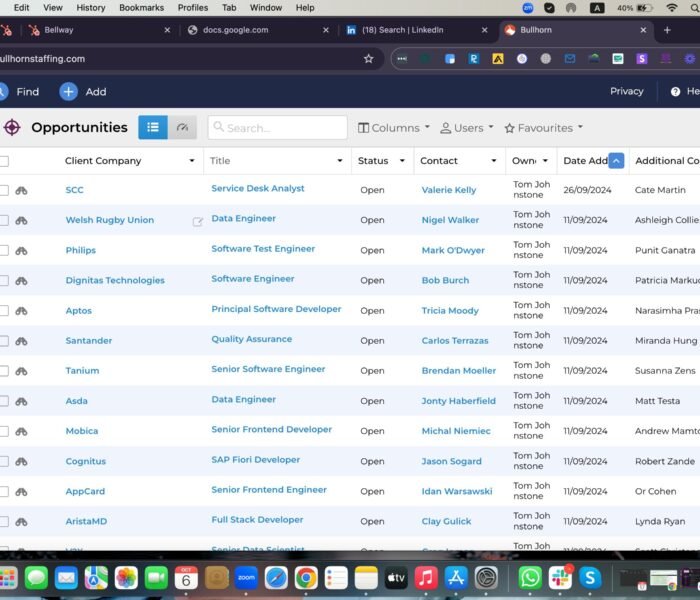The height and width of the screenshot is (600, 700).
Task: Close the Bellway tab
Action: tap(167, 30)
